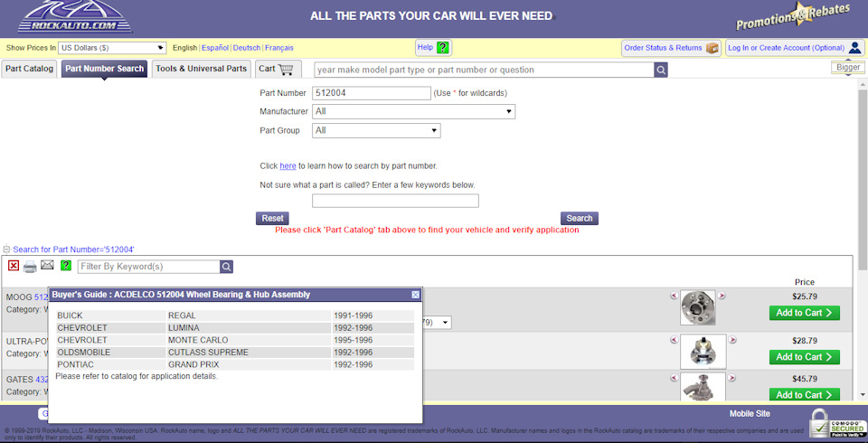Image resolution: width=868 pixels, height=443 pixels.
Task: Click the Comodo Secured padlock badge
Action: (x=837, y=424)
